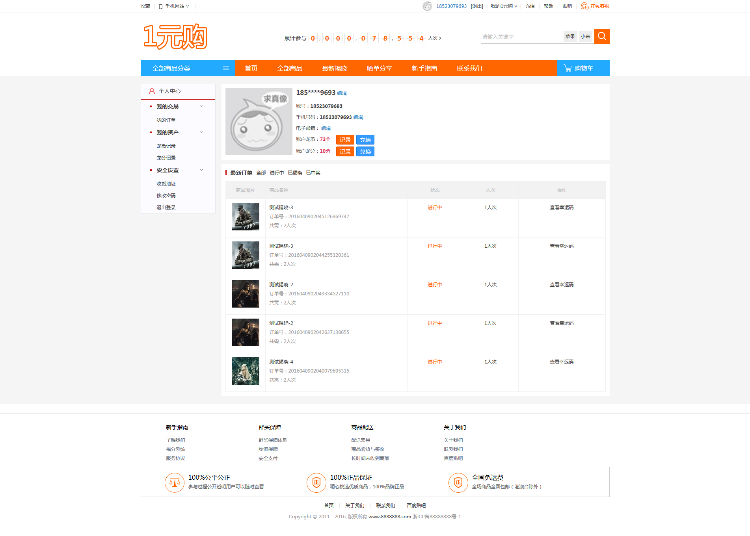Select the 进行中 order filter tab
The width and height of the screenshot is (750, 536).
[x=277, y=173]
